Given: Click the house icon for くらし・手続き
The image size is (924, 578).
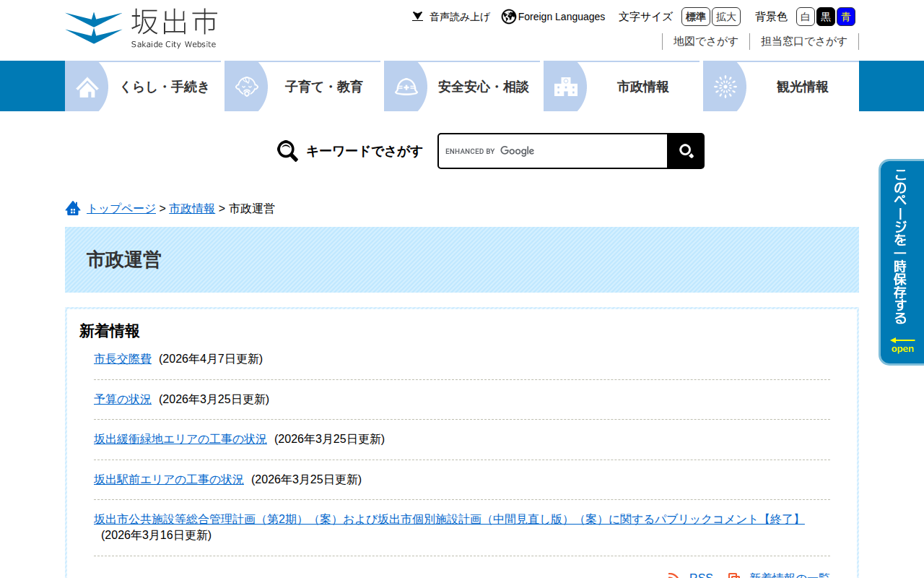Looking at the screenshot, I should tap(87, 87).
